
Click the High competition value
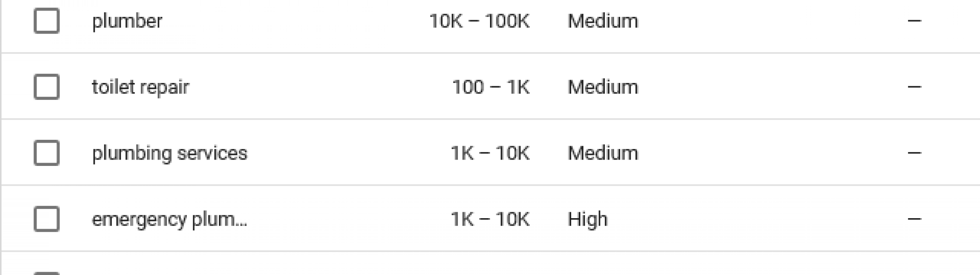[x=588, y=219]
